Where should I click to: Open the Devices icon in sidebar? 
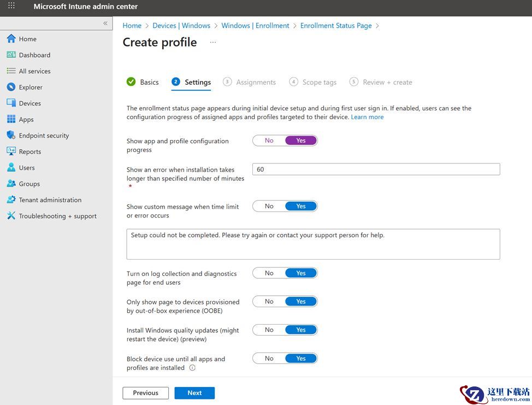tap(11, 103)
